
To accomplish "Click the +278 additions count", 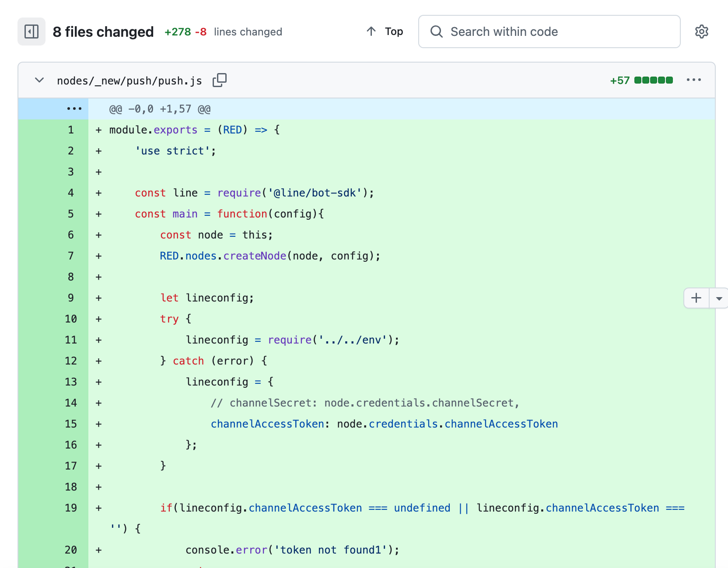I will click(x=178, y=32).
